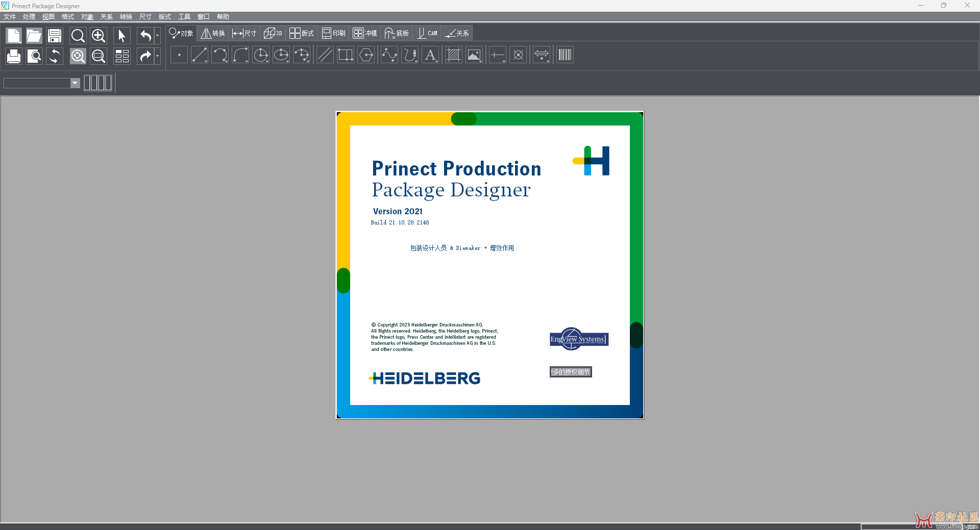The height and width of the screenshot is (530, 980).
Task: Open the 帮助 (Help) menu
Action: tap(223, 17)
